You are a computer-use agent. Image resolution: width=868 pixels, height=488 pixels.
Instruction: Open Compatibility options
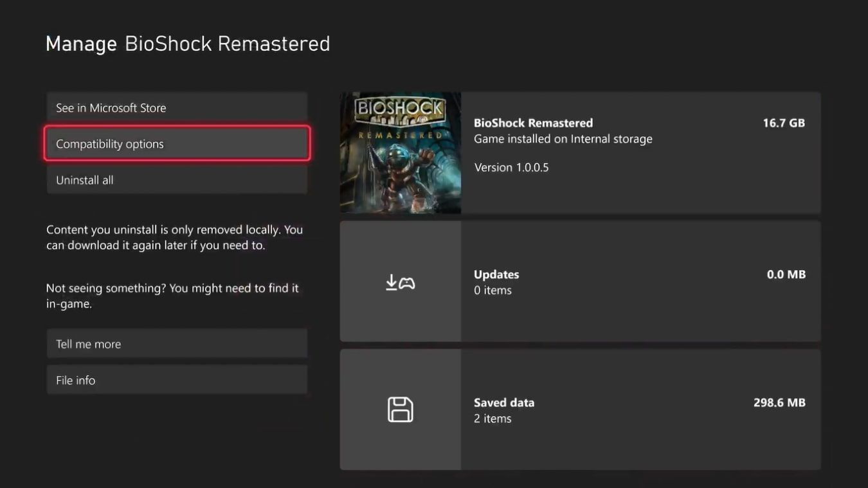point(177,144)
